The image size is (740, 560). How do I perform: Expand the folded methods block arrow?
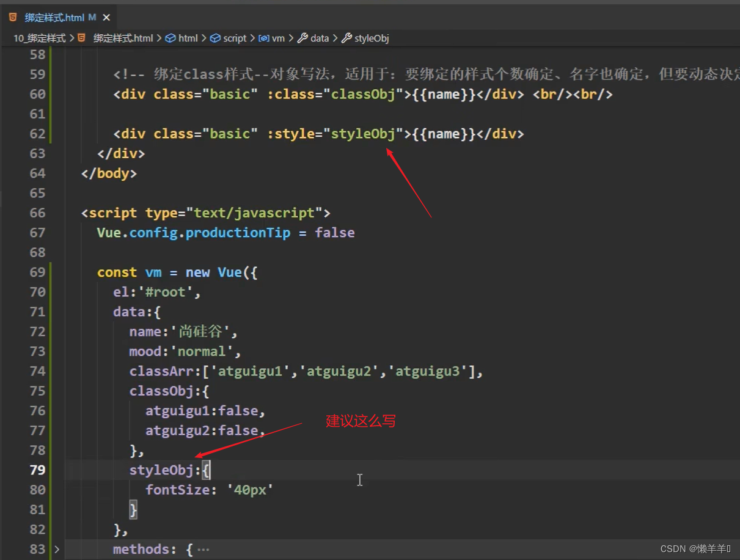[x=57, y=549]
